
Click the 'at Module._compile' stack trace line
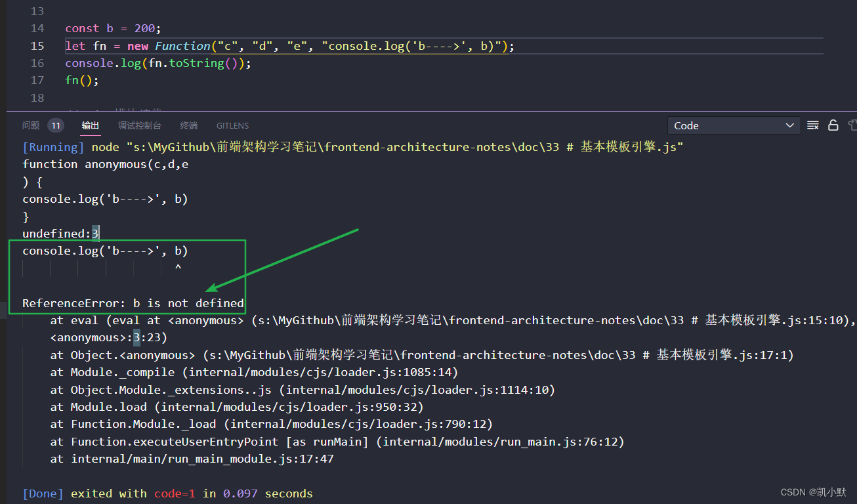(x=254, y=372)
